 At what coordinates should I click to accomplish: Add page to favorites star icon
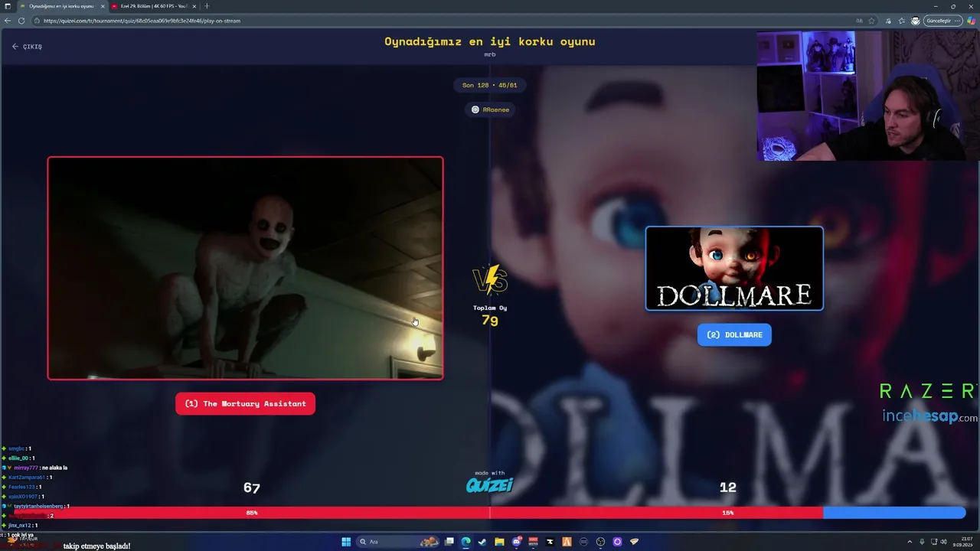pyautogui.click(x=871, y=21)
